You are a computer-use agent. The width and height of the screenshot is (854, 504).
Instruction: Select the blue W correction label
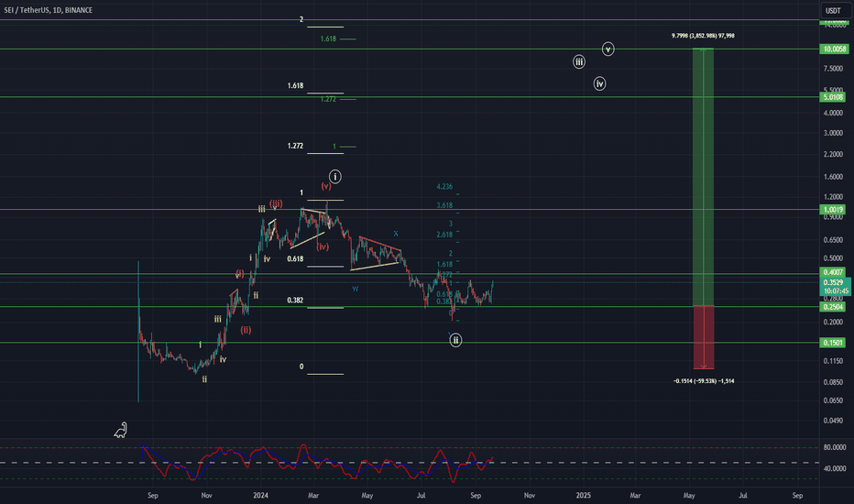click(x=356, y=289)
